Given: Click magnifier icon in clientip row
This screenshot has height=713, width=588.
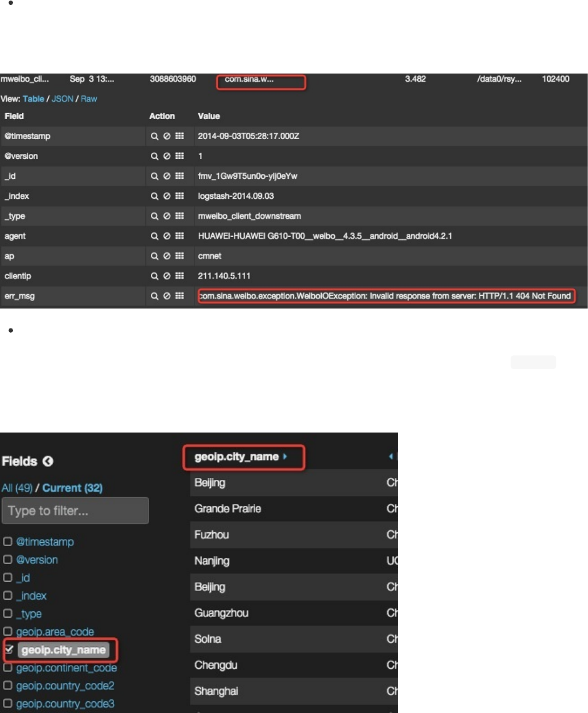Looking at the screenshot, I should [x=155, y=276].
